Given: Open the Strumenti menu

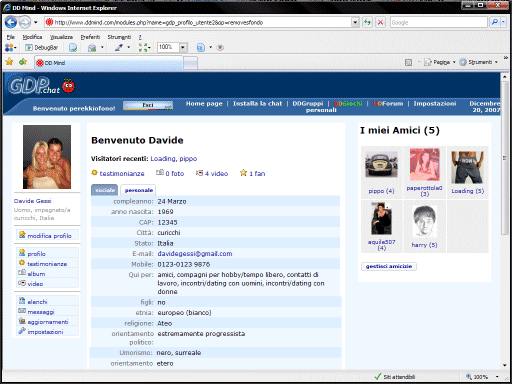Looking at the screenshot, I should tap(119, 37).
